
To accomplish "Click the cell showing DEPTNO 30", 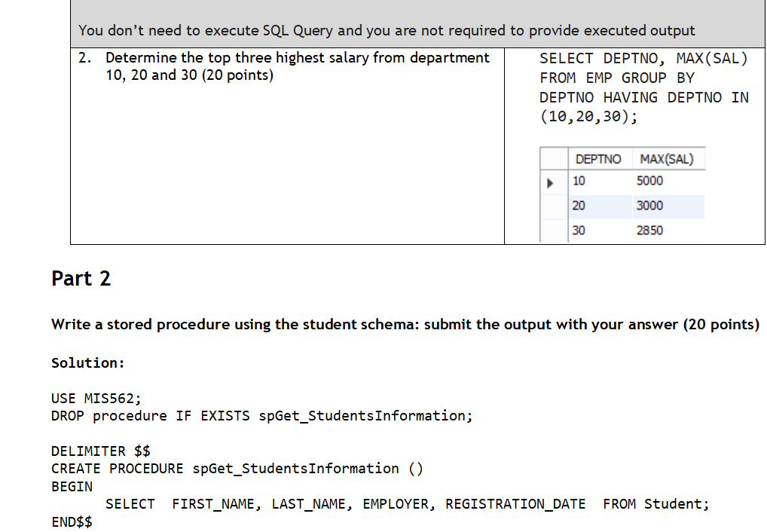I will [x=579, y=231].
